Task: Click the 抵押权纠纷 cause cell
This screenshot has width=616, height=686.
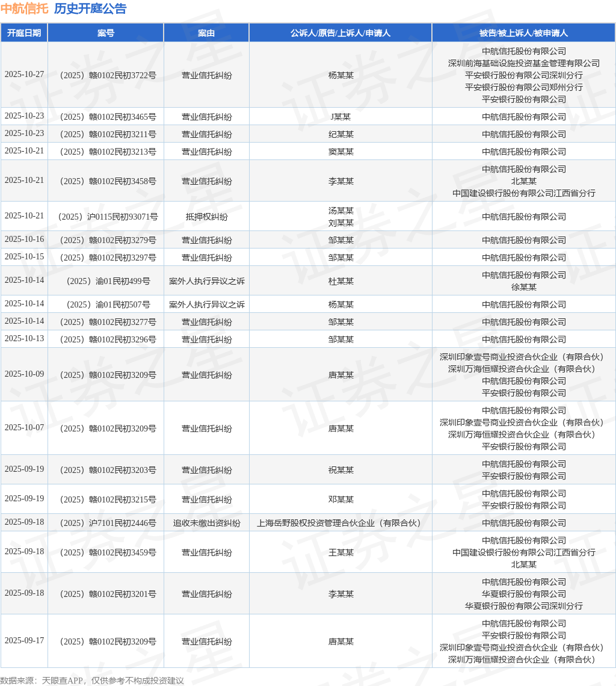Action: [x=206, y=217]
